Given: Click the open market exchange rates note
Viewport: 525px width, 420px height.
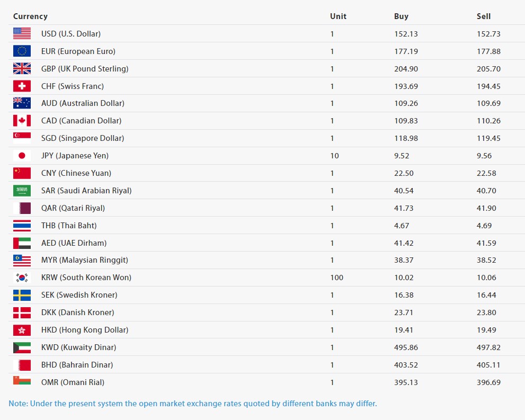Looking at the screenshot, I should tap(192, 403).
